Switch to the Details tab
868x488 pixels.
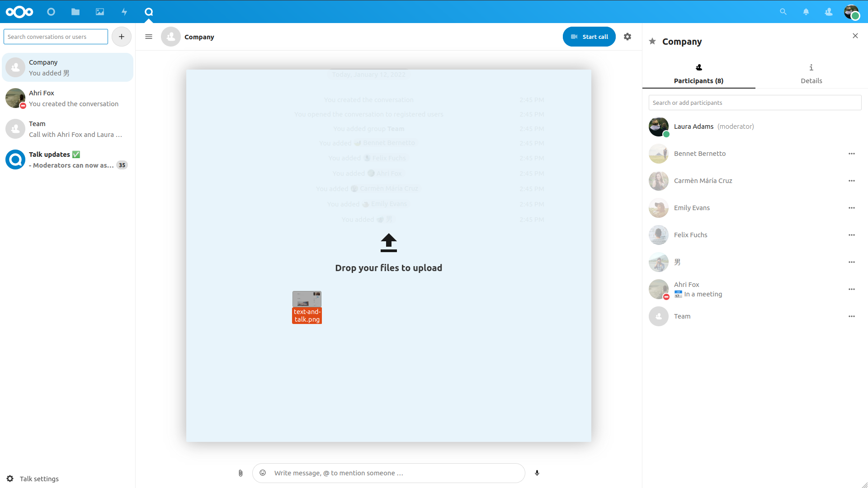pyautogui.click(x=811, y=74)
